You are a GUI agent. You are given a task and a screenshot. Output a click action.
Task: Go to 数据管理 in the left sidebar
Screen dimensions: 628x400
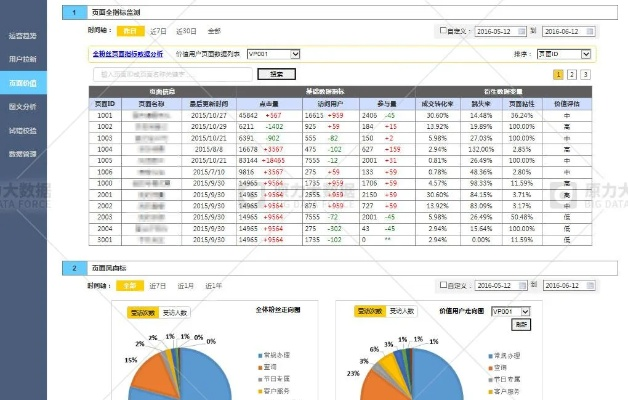tap(22, 154)
